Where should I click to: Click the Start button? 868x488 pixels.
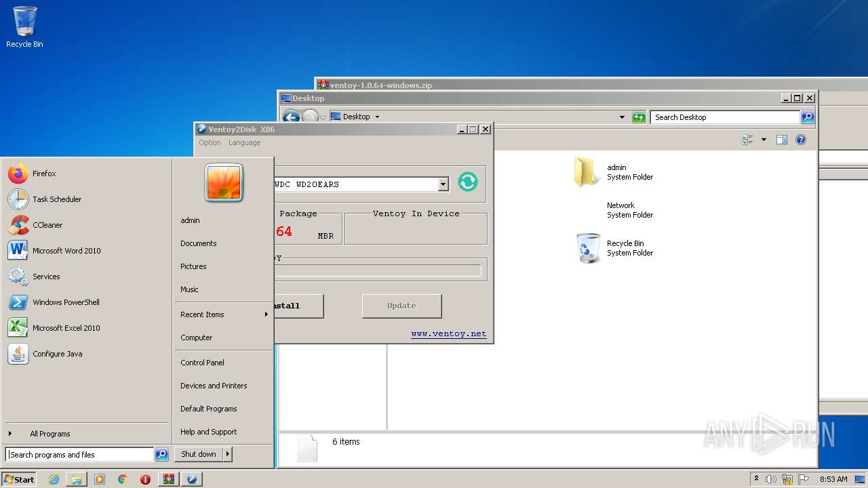[19, 479]
